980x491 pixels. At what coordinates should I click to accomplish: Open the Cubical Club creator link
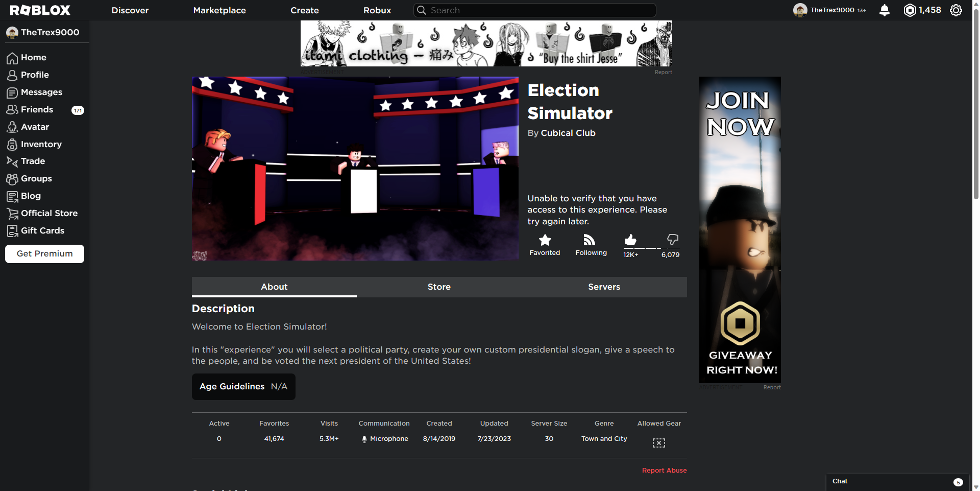[x=568, y=133]
